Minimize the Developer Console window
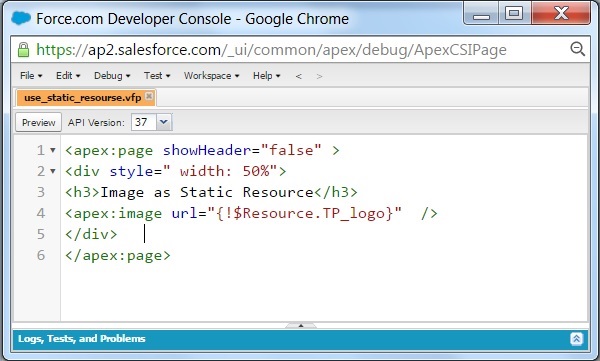 (481, 14)
